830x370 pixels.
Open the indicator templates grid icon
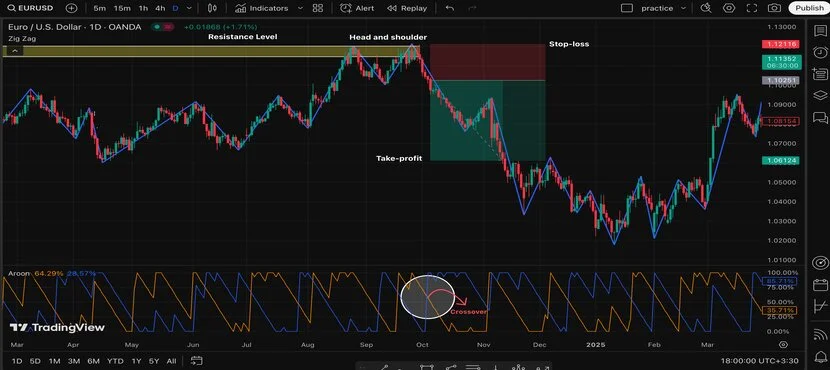318,8
